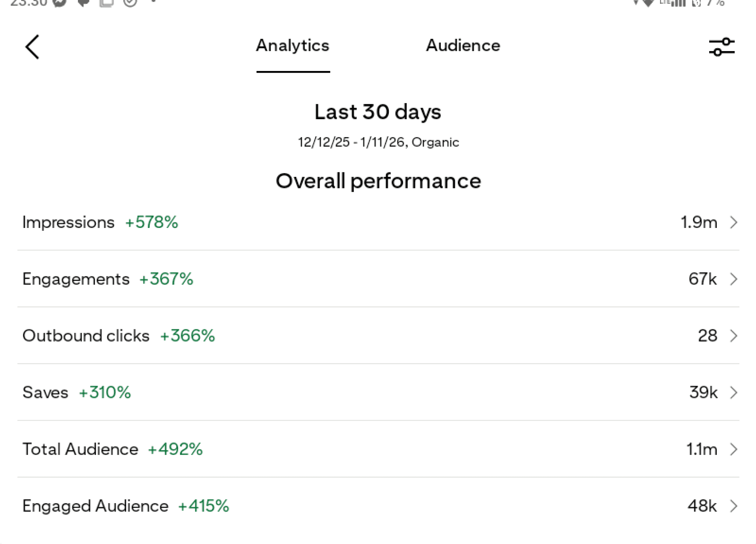
Task: Click the Overall performance heading
Action: click(378, 181)
